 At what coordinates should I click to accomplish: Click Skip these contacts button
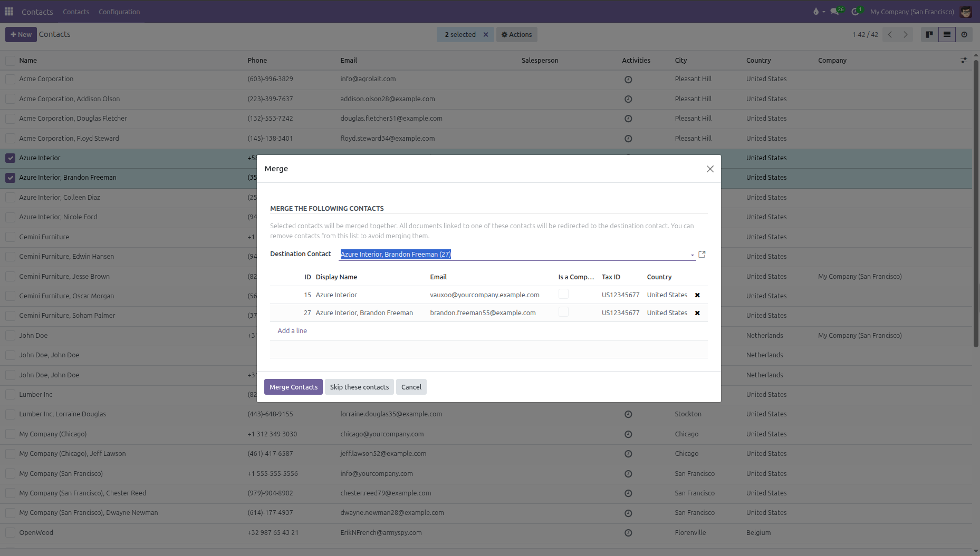coord(359,387)
